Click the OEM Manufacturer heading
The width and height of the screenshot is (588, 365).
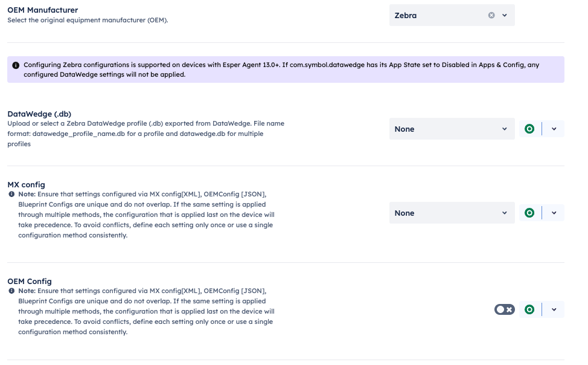[x=43, y=10]
